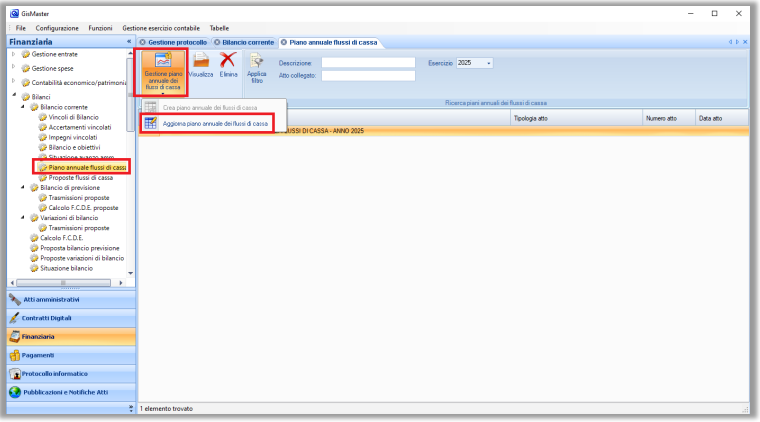This screenshot has height=422, width=760.
Task: Collapse the Bilancio di previsione node
Action: (22, 187)
